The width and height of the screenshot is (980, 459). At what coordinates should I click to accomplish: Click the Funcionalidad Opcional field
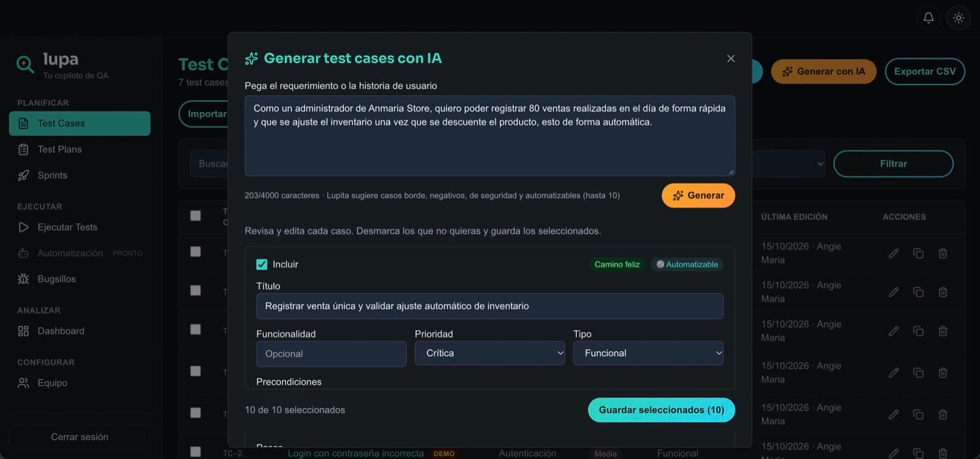(x=331, y=354)
